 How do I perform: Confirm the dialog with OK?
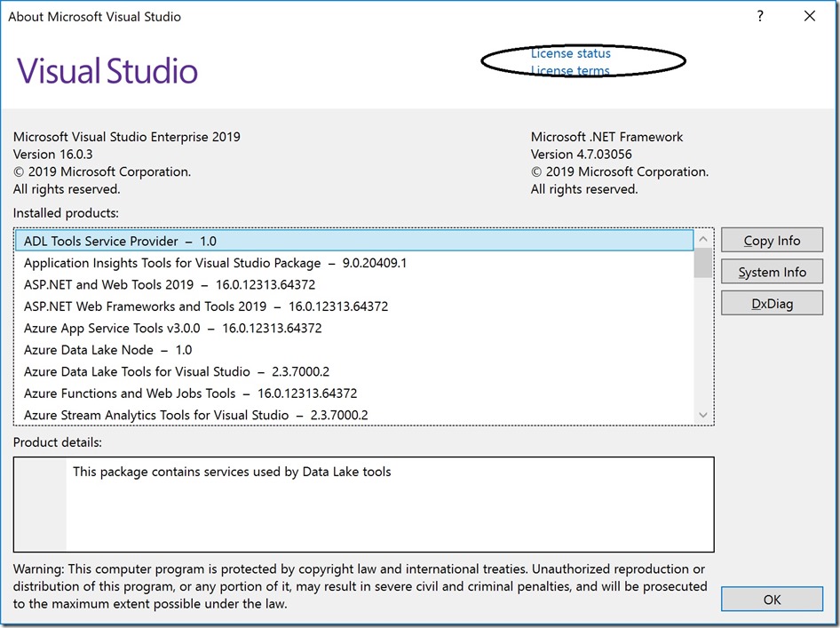(x=772, y=599)
